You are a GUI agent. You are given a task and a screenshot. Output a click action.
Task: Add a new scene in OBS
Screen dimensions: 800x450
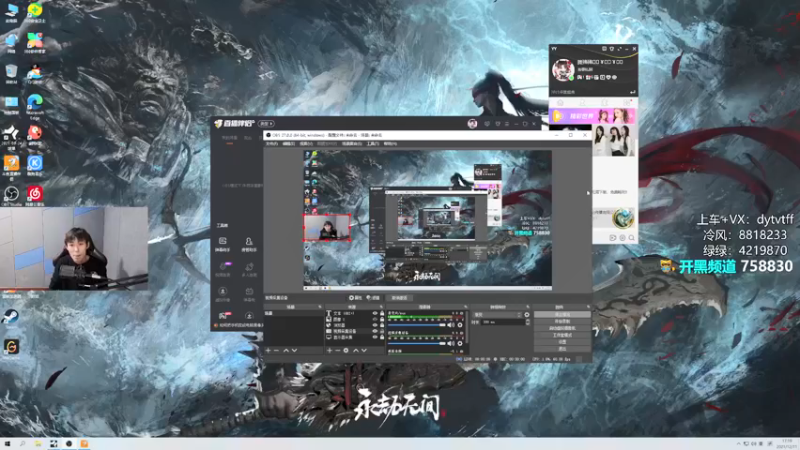268,351
